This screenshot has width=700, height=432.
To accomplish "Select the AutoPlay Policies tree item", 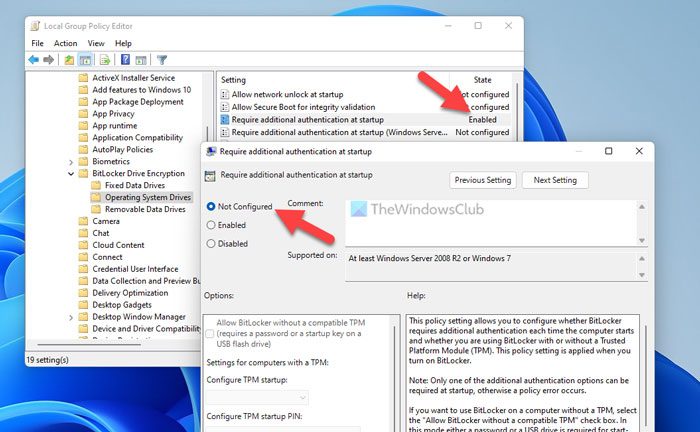I will pos(123,150).
